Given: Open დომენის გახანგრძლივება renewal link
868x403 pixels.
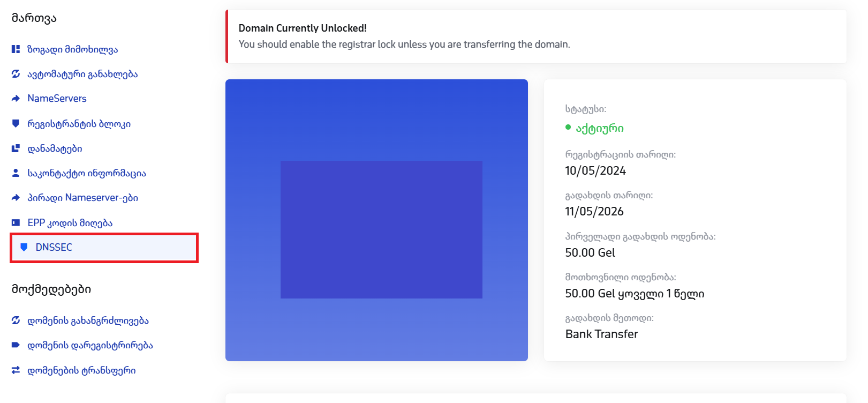Looking at the screenshot, I should [88, 320].
